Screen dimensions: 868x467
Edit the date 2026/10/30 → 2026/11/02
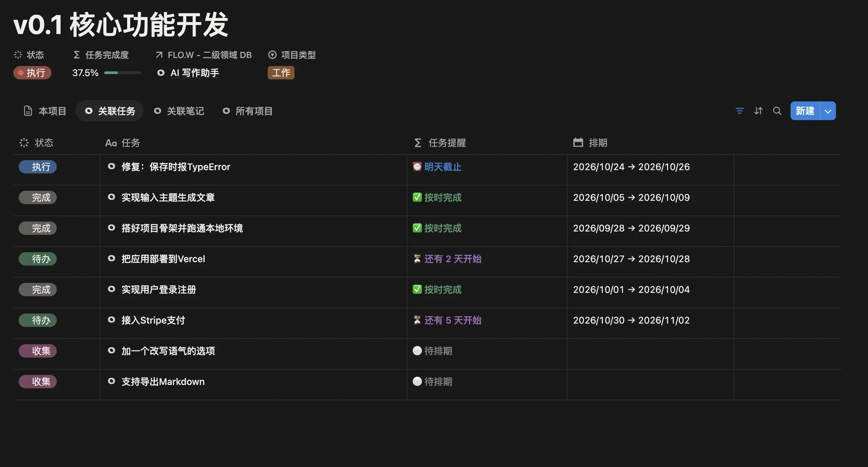tap(631, 320)
